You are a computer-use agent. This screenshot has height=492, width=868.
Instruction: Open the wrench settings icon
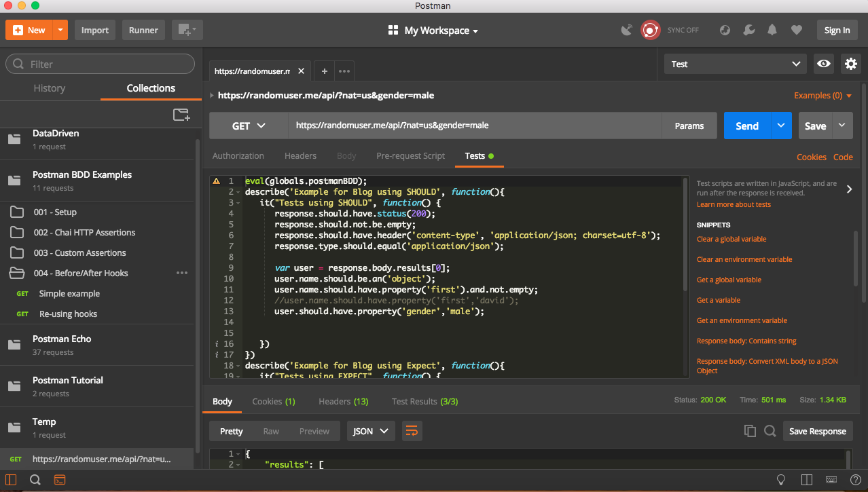coord(748,30)
